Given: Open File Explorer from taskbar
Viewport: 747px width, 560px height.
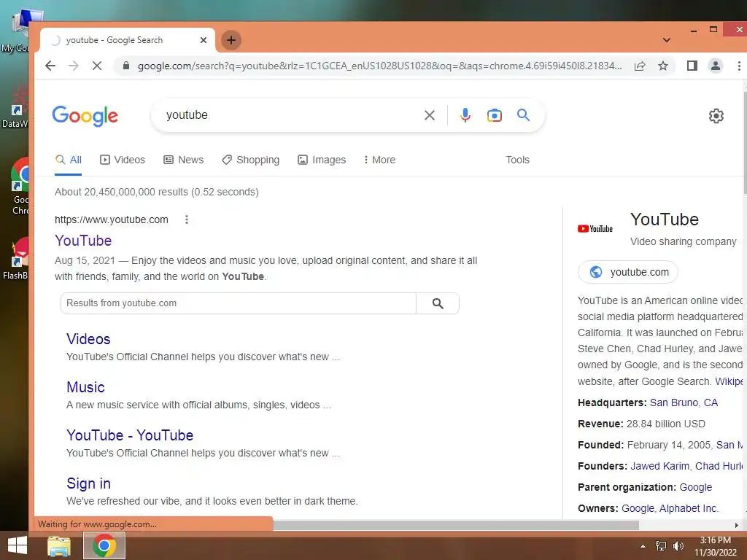Looking at the screenshot, I should tap(59, 545).
